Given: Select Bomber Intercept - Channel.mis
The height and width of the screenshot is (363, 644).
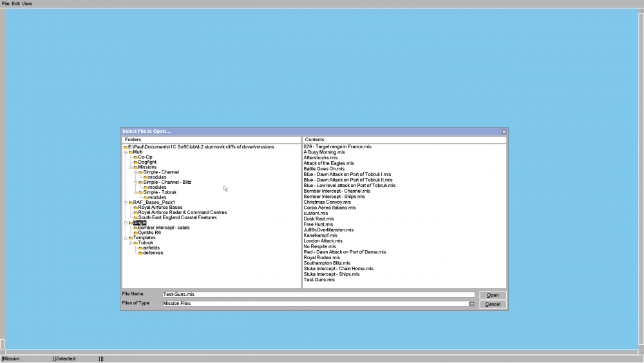Looking at the screenshot, I should click(x=337, y=191).
